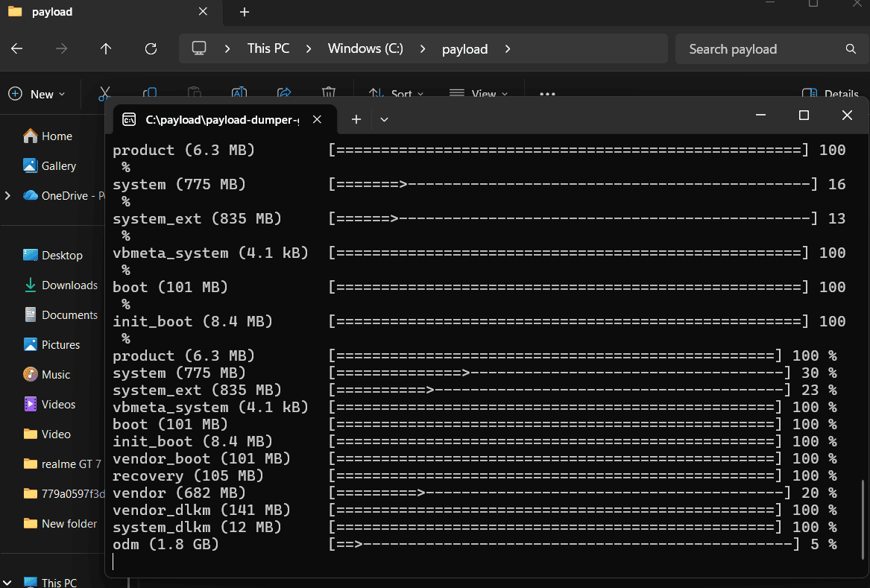Click the terminal tab's command prompt icon
Image resolution: width=870 pixels, height=588 pixels.
[129, 119]
